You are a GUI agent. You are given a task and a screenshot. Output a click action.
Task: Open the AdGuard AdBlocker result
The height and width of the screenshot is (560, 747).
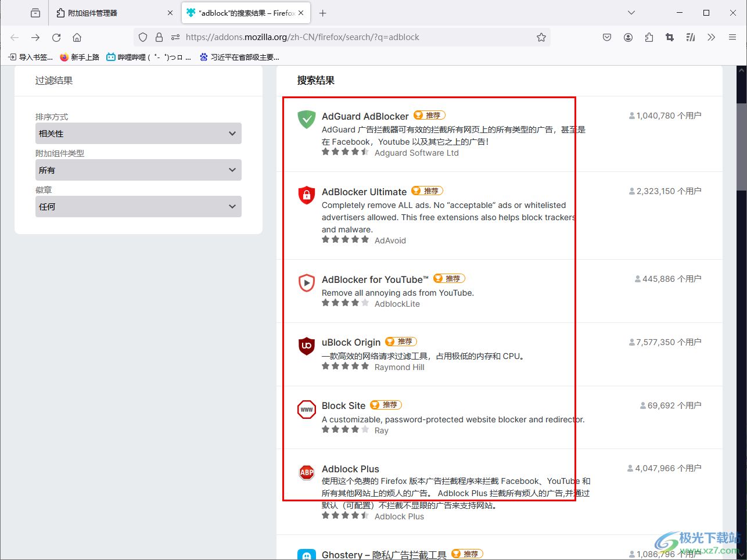pyautogui.click(x=365, y=116)
